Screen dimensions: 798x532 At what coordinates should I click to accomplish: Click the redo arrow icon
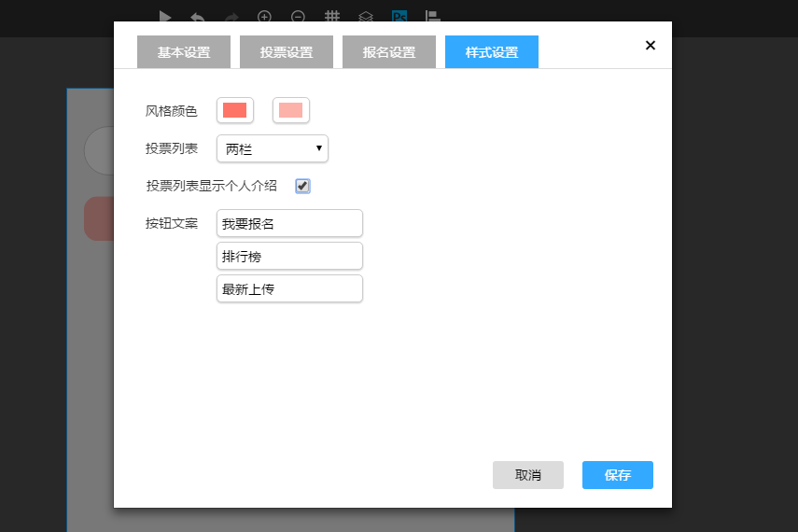(x=231, y=18)
